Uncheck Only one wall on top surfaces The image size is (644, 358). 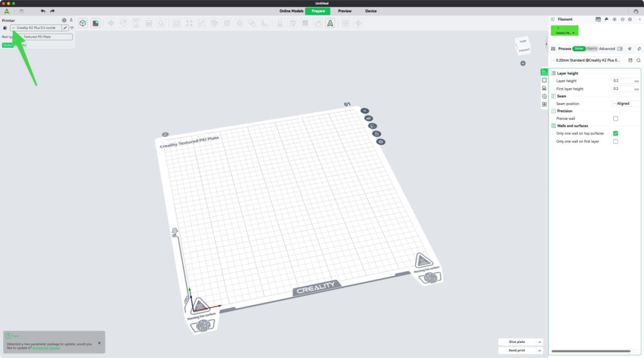point(615,133)
